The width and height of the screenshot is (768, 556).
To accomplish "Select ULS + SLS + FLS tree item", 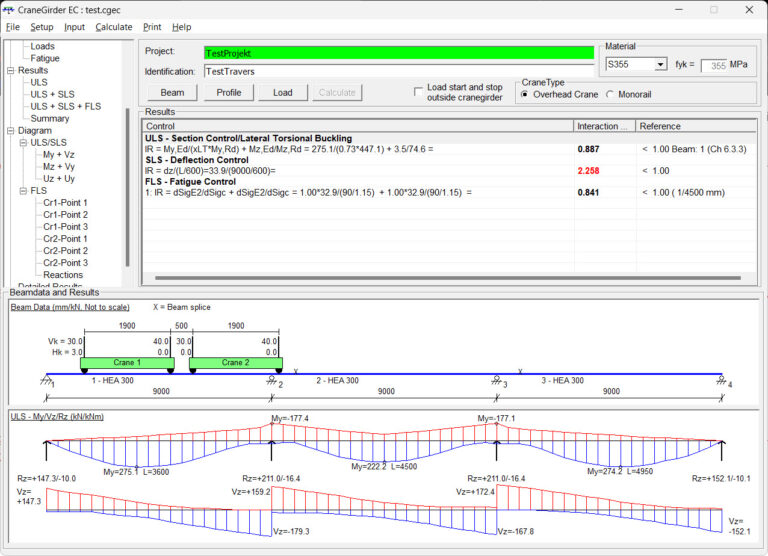I will point(66,106).
